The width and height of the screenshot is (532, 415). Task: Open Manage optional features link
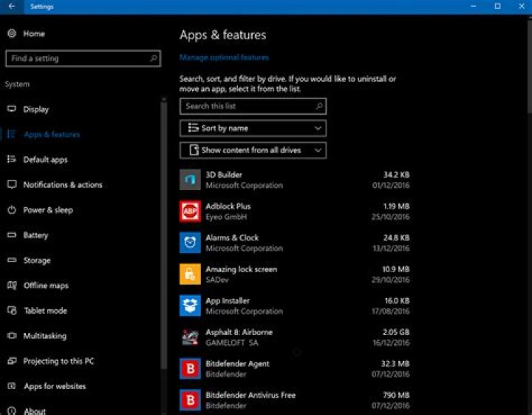tap(224, 58)
